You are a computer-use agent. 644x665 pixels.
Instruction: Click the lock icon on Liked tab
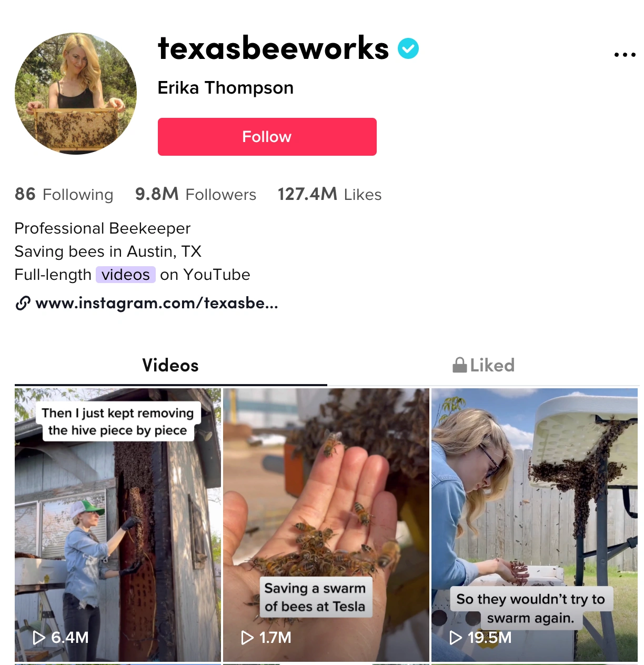point(460,365)
